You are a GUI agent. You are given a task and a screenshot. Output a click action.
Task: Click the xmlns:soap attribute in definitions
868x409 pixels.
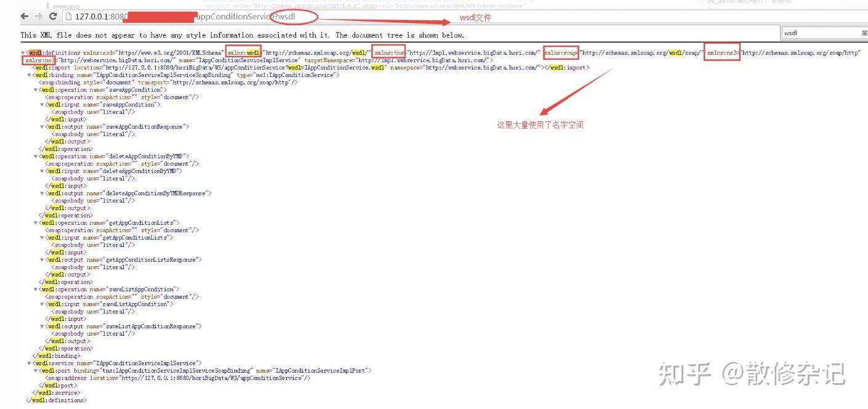tap(623, 53)
